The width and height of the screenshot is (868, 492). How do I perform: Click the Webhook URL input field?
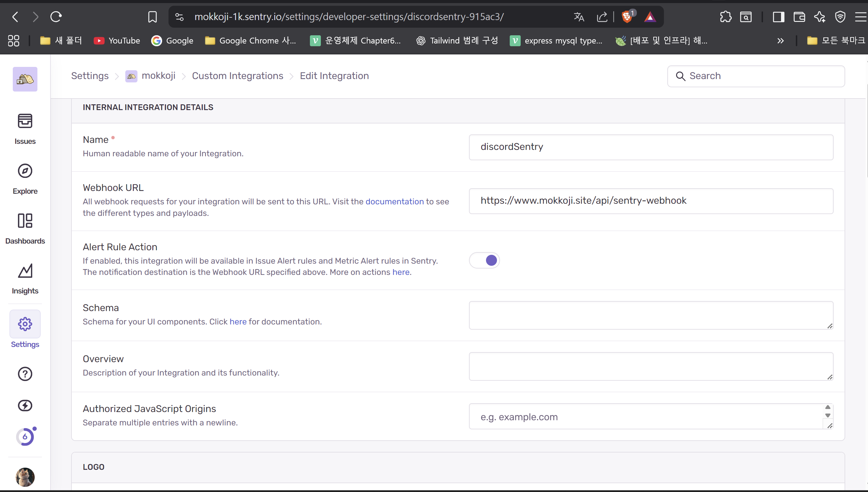tap(651, 201)
